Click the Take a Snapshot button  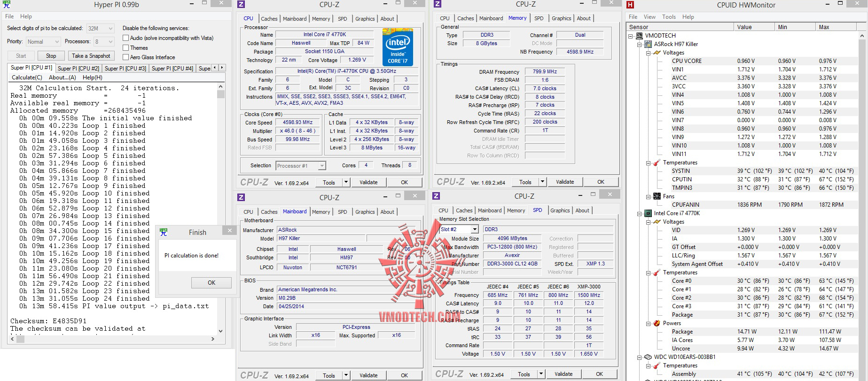point(91,56)
